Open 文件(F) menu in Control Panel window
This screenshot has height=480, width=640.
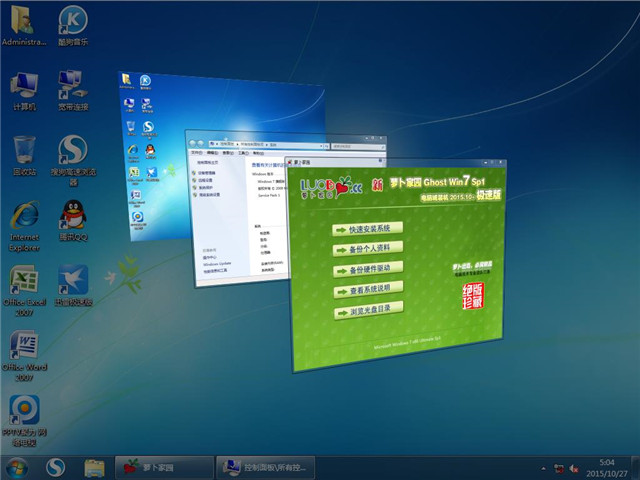coord(197,152)
